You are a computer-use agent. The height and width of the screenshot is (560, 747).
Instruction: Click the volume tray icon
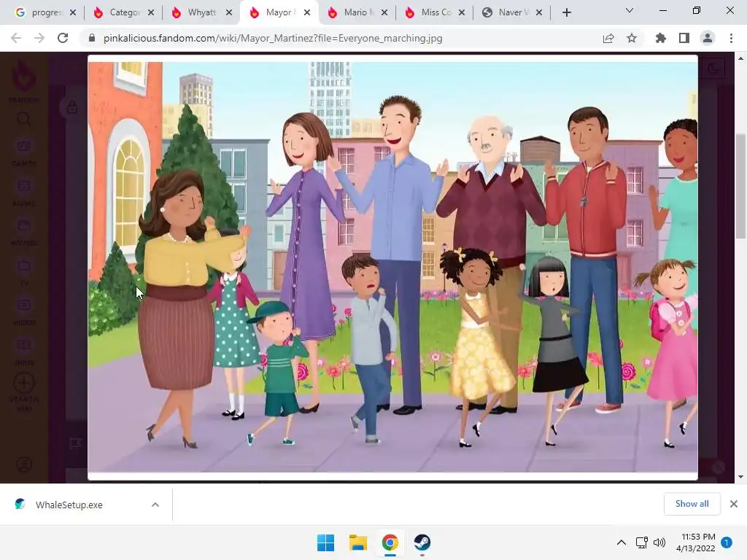pos(659,542)
